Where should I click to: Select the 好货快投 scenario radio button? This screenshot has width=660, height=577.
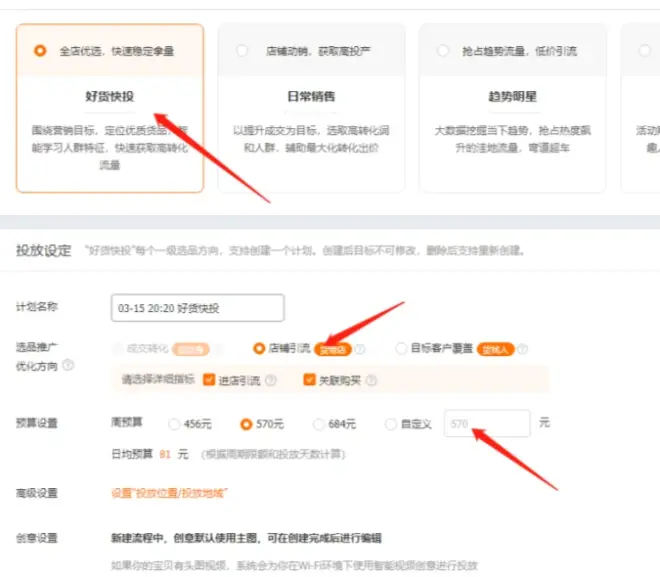pos(40,50)
